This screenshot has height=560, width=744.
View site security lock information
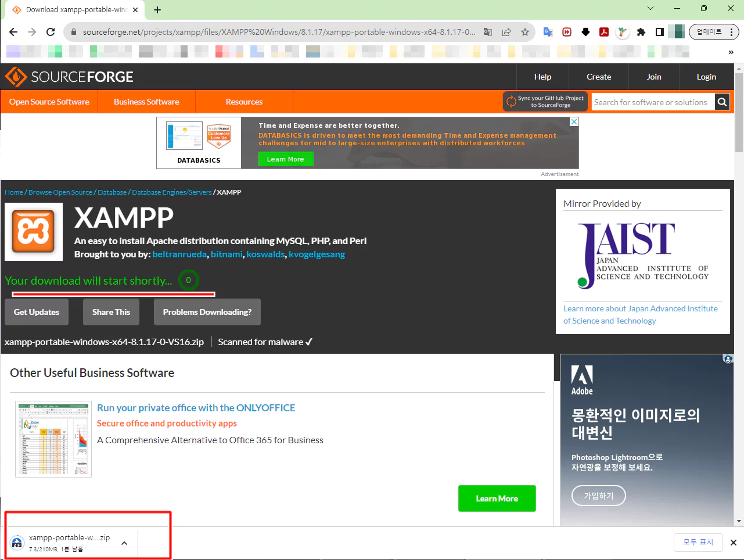click(73, 32)
